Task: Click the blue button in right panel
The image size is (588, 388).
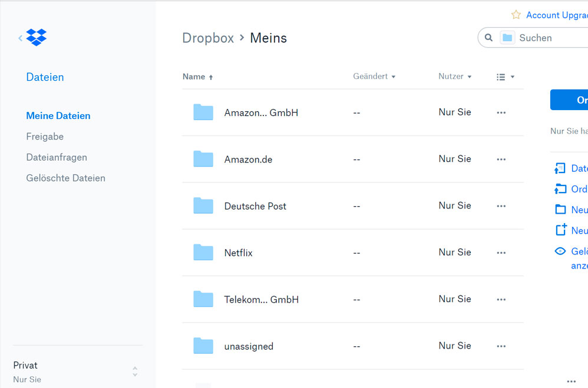Action: [569, 100]
